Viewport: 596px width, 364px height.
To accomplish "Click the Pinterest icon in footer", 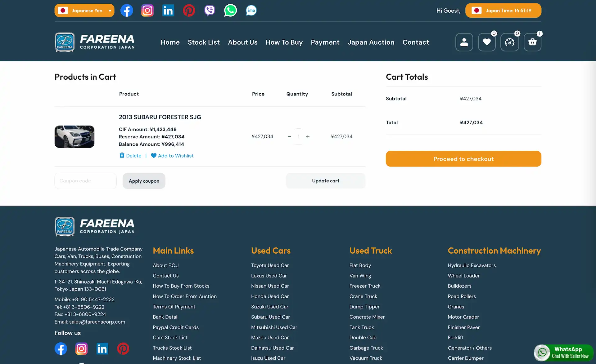I will (123, 348).
